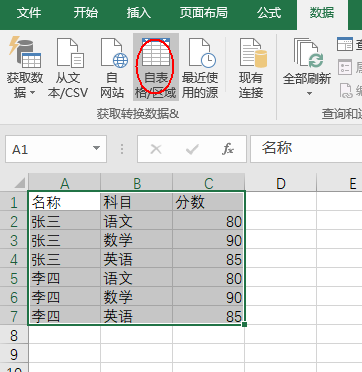Select 自表格/区域 (From Table/Range)
This screenshot has width=362, height=372.
coord(156,67)
